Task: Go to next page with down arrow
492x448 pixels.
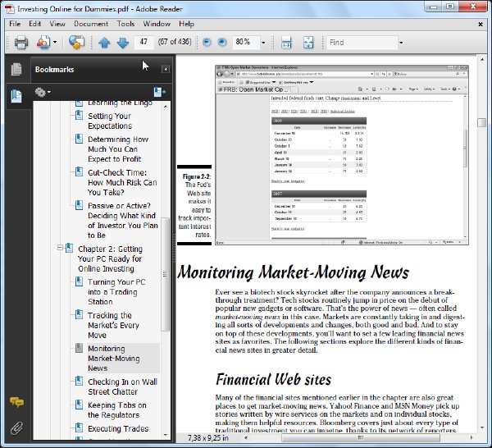Action: 122,43
